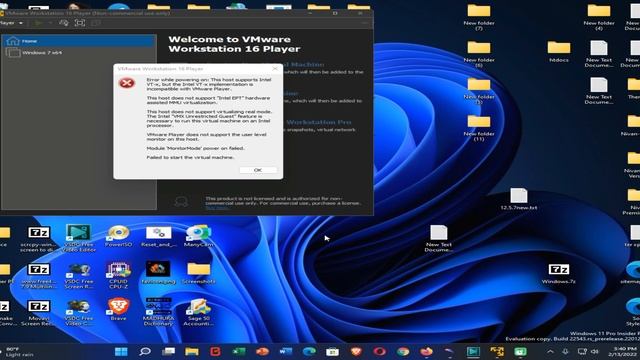Viewport: 640px width, 360px height.
Task: Open the Player menu dropdown
Action: point(11,23)
